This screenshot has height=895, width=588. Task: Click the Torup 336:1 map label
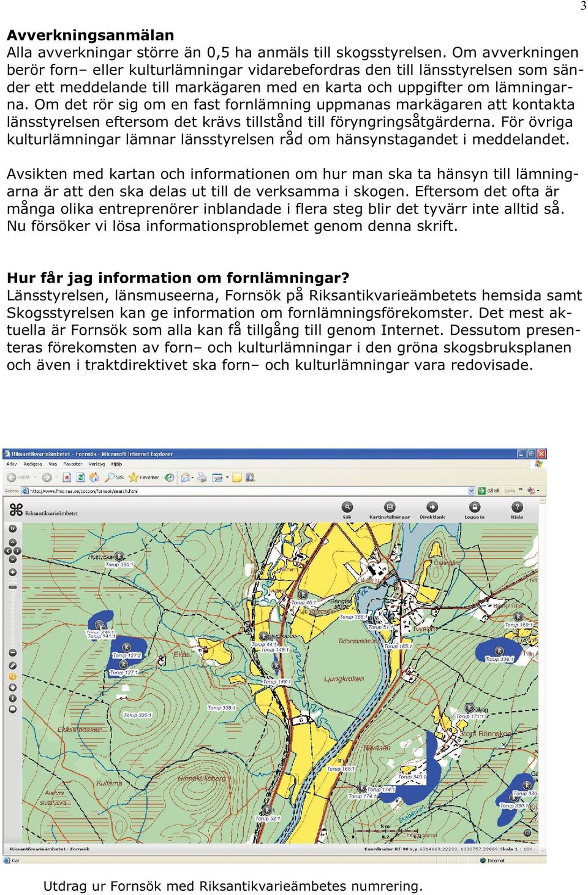tap(137, 715)
